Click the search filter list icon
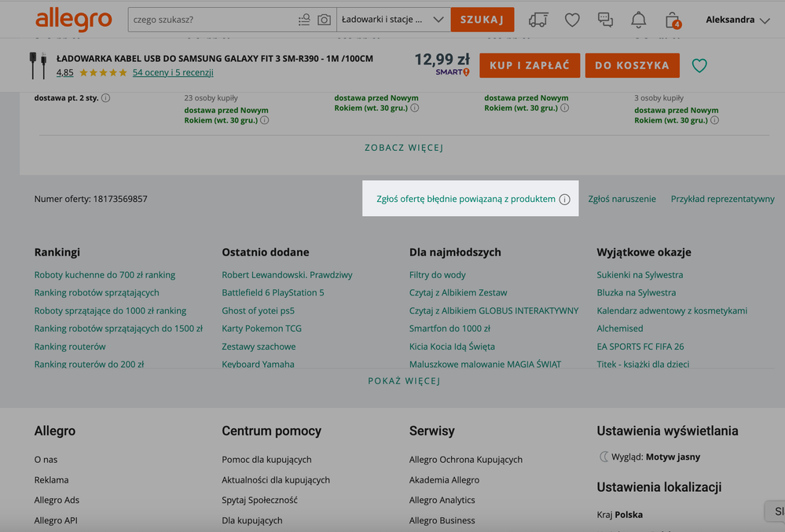This screenshot has height=532, width=785. [304, 20]
